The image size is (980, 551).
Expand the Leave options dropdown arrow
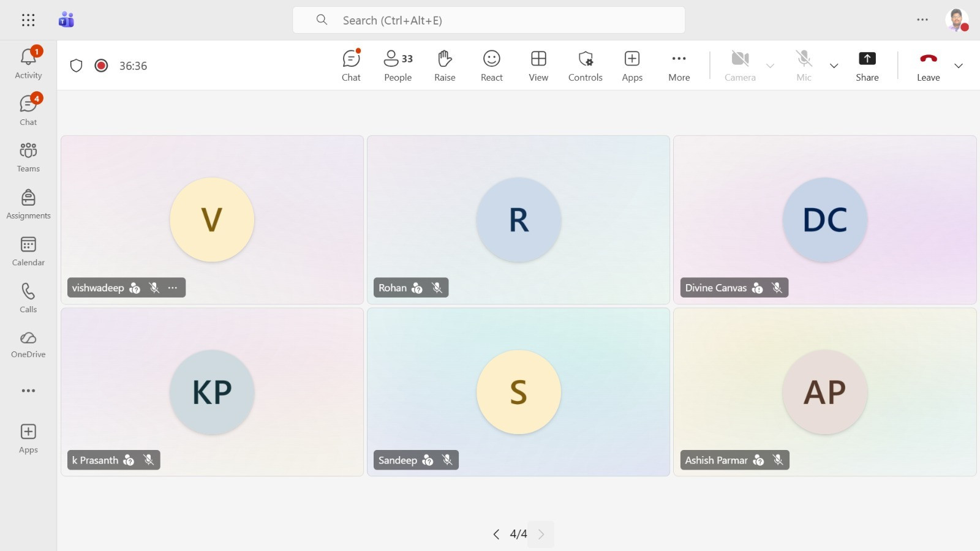point(959,66)
